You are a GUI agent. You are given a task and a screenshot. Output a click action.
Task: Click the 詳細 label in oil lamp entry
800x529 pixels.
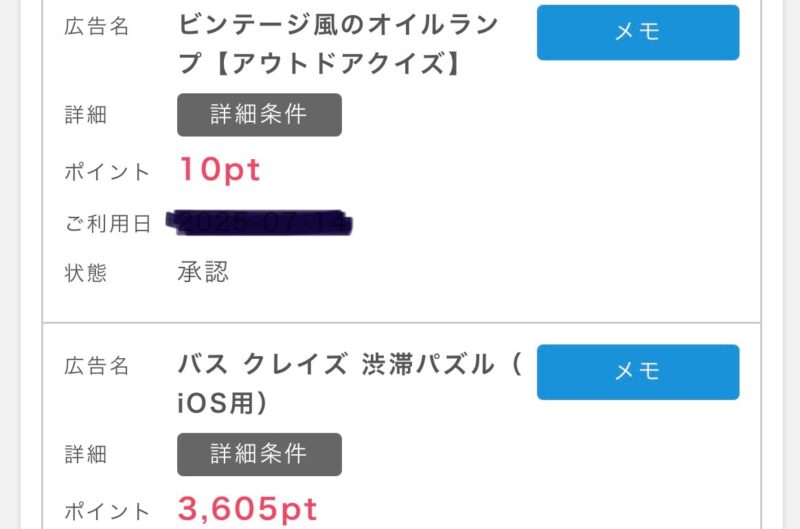(85, 116)
